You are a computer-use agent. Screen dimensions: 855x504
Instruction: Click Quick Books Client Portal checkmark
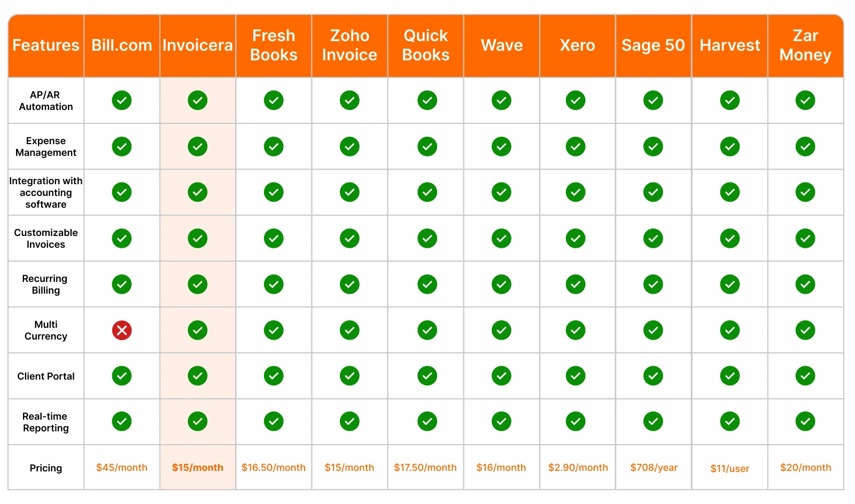[x=427, y=376]
